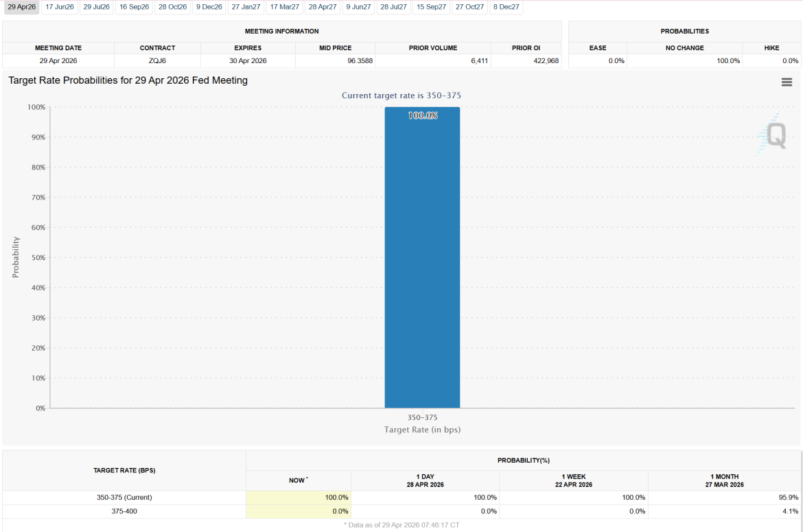Switch to the 17 Jun26 meeting tab
This screenshot has width=803, height=532.
(x=59, y=7)
